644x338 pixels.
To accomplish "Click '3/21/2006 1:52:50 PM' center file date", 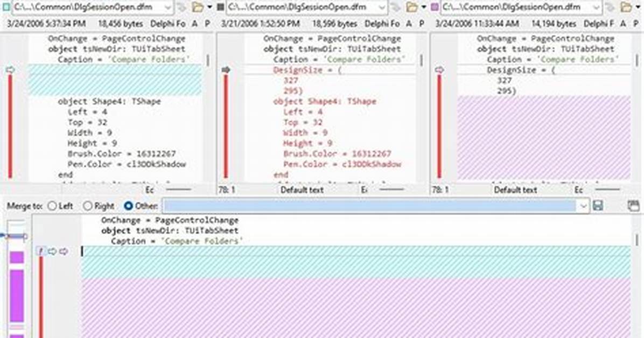I will point(261,24).
